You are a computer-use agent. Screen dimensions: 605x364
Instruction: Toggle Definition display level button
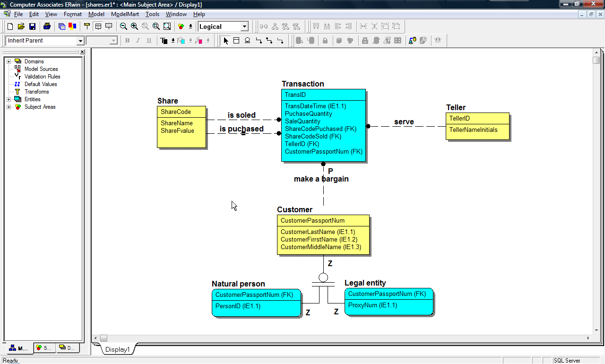coord(109,26)
